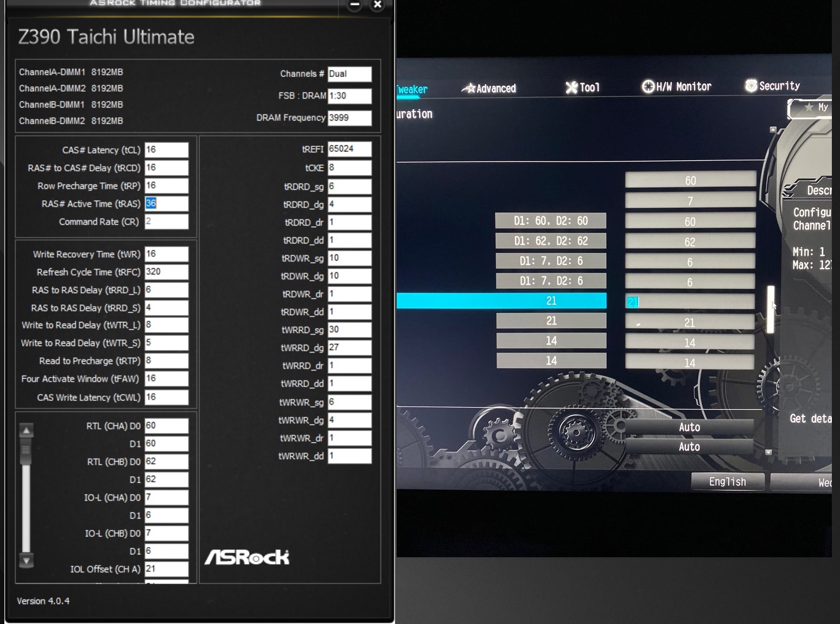Click the Write to Read Delay (tWTR_S) field
This screenshot has height=624, width=840.
167,343
